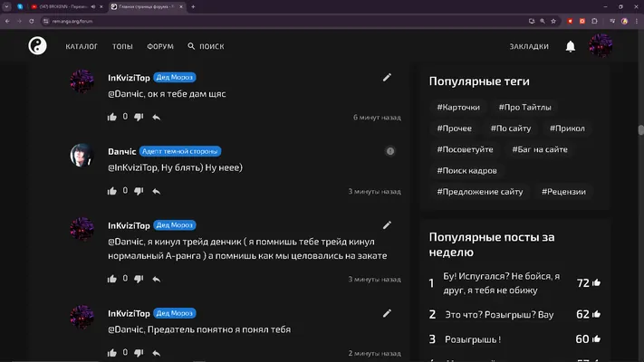Open post 'Это что? Розыгрыш? Вау'

(499, 315)
